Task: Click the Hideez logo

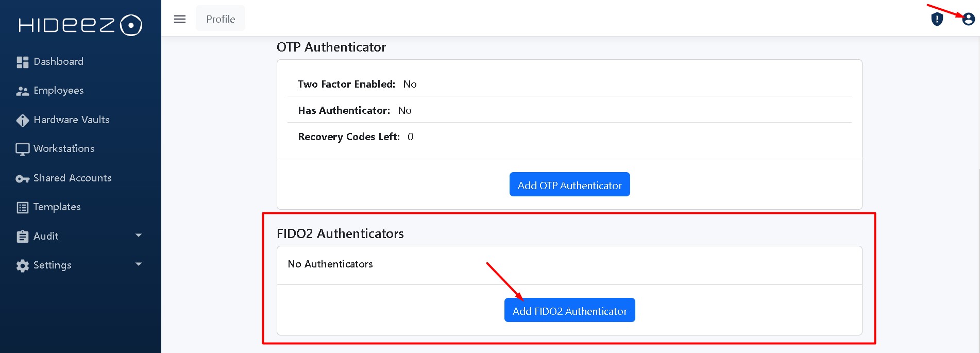Action: coord(80,25)
